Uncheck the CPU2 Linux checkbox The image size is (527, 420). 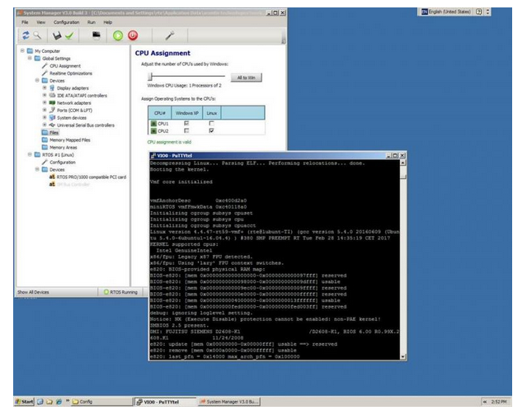coord(212,130)
